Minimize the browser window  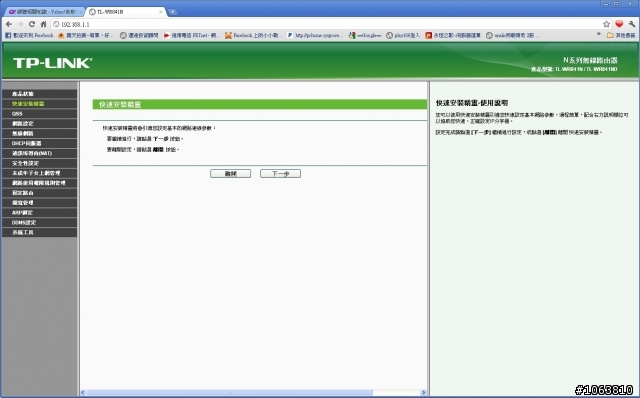[x=605, y=3]
